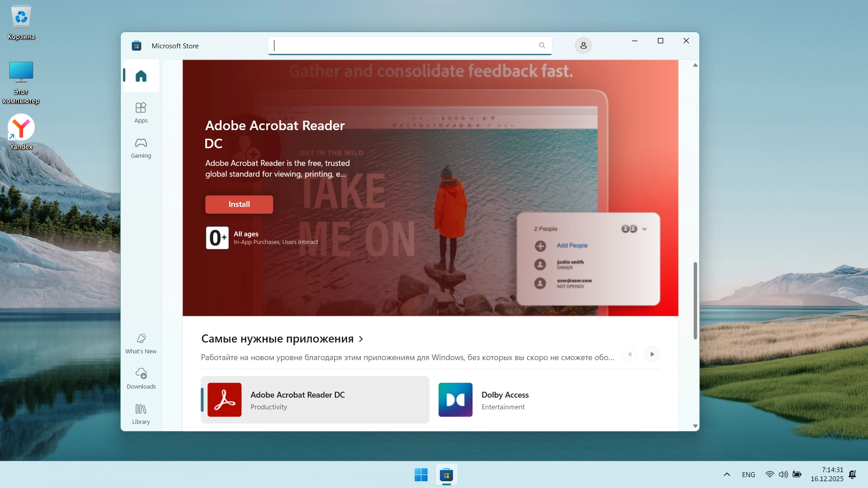Open the Gaming section
The image size is (868, 488).
point(141,148)
